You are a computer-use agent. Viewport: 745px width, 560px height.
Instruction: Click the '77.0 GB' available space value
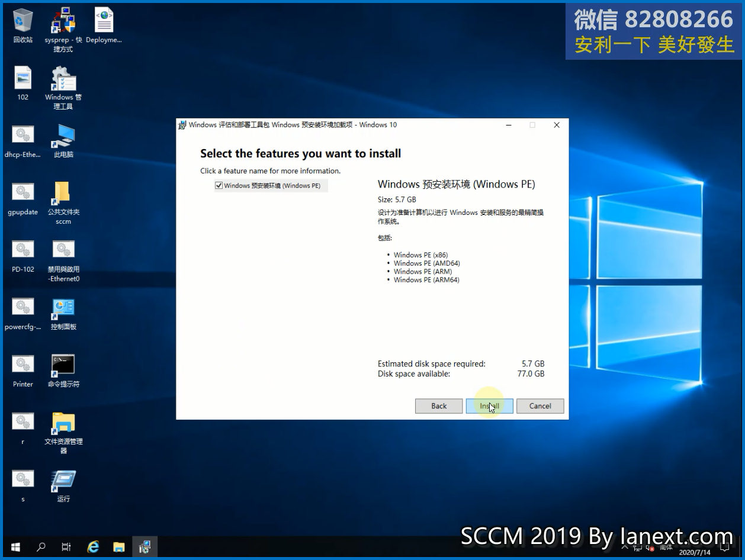tap(531, 374)
